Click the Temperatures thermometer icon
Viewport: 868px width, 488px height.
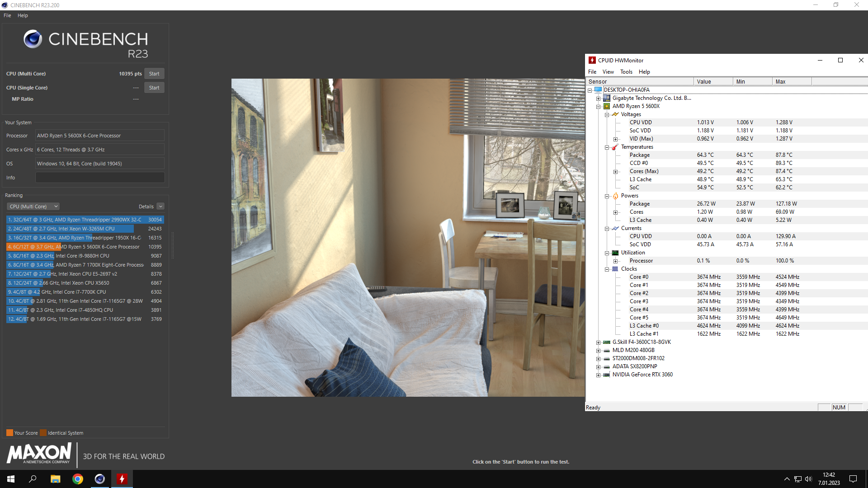coord(615,147)
